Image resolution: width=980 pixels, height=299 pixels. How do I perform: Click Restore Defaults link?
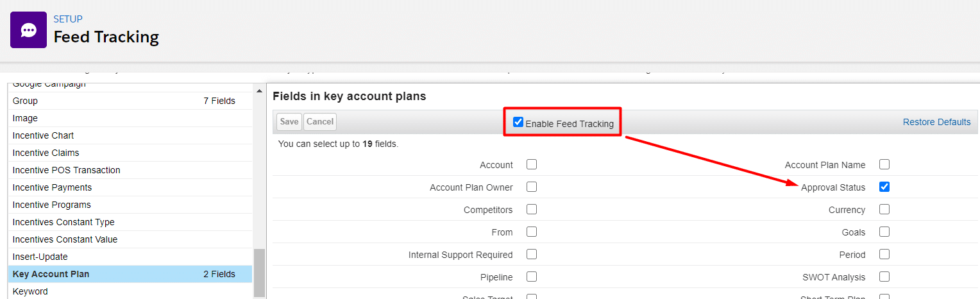[936, 122]
